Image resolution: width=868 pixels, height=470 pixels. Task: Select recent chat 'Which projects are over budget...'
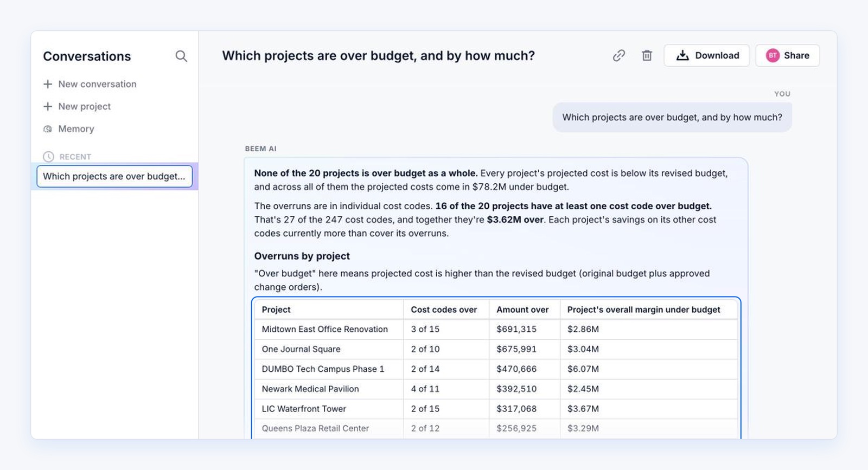[x=114, y=176]
